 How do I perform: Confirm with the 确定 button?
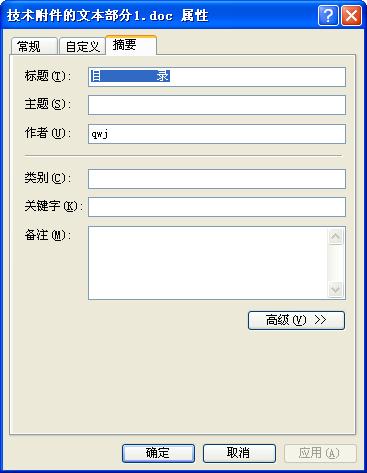coord(158,453)
